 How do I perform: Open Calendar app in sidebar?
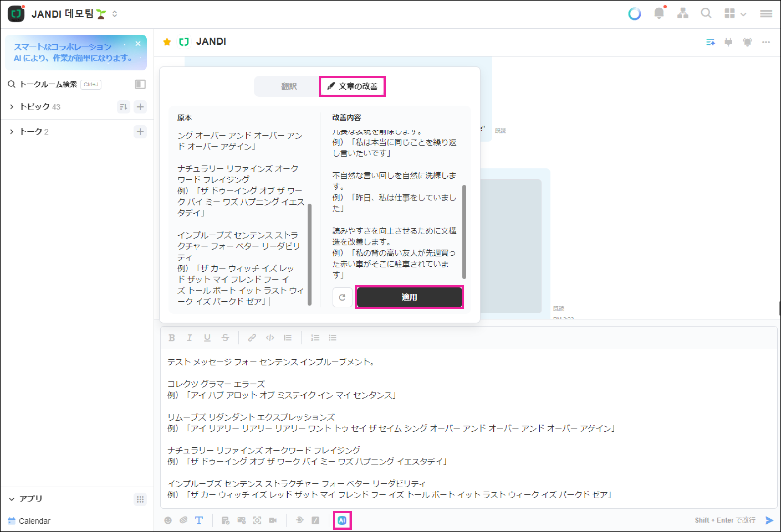pyautogui.click(x=34, y=521)
